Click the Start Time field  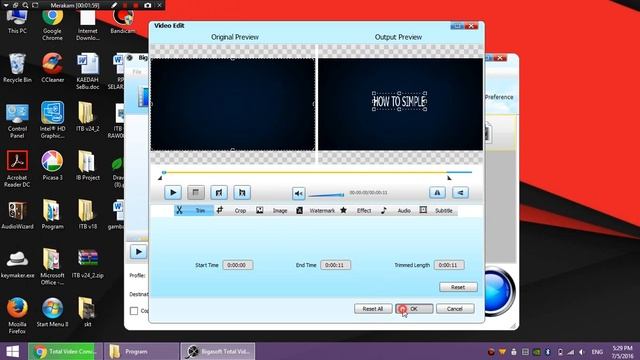click(x=238, y=265)
